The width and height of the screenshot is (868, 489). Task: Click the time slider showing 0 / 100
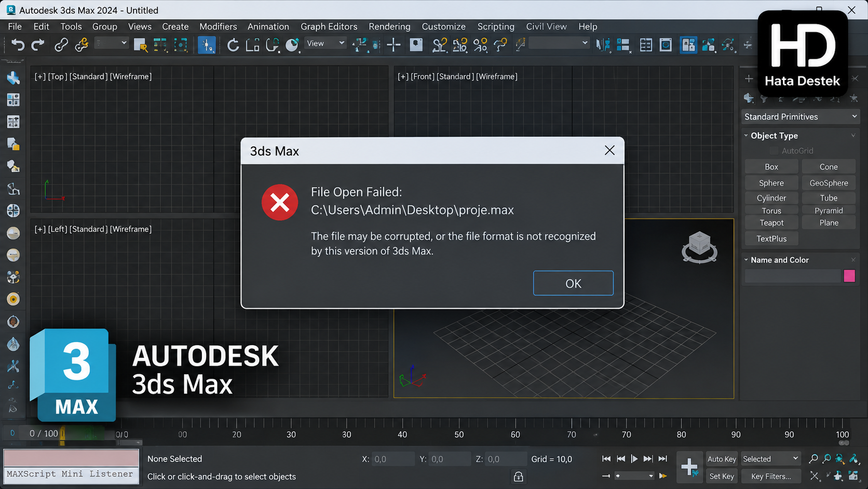pyautogui.click(x=44, y=433)
